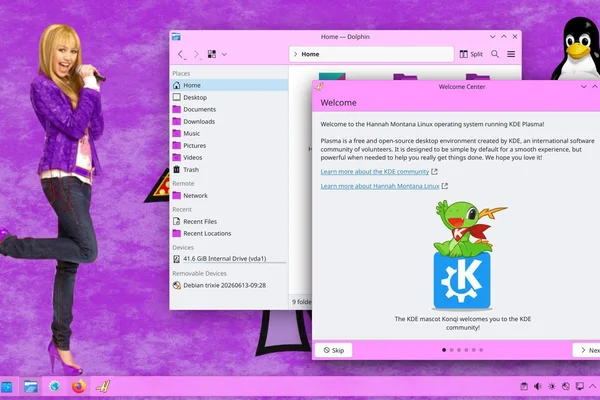Open Music folder in Places

pyautogui.click(x=229, y=133)
